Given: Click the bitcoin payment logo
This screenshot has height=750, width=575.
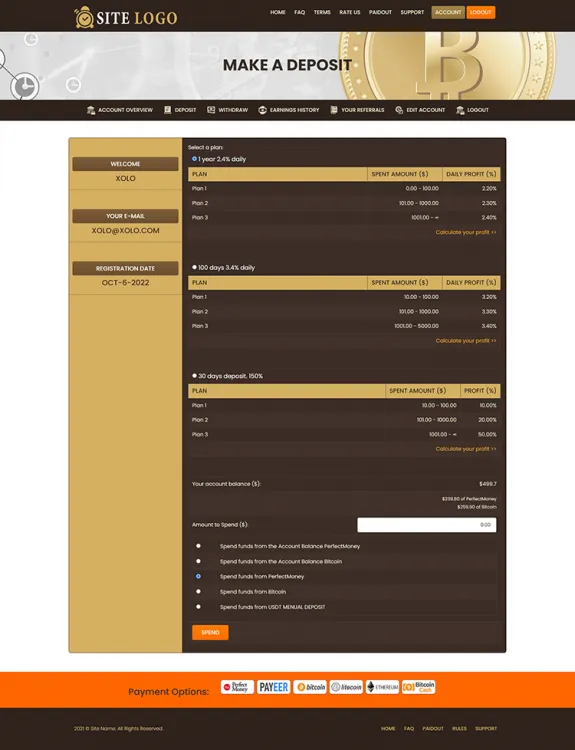Looking at the screenshot, I should 310,687.
